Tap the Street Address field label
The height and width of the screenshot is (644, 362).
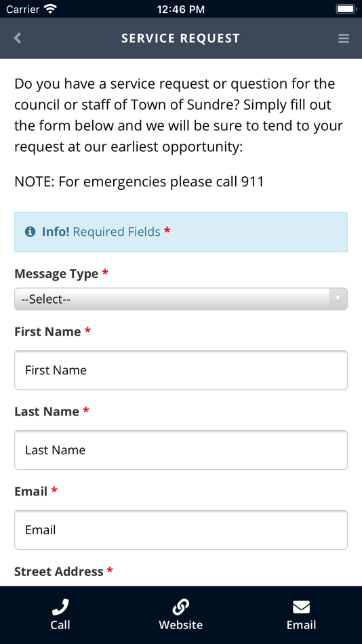pos(59,571)
